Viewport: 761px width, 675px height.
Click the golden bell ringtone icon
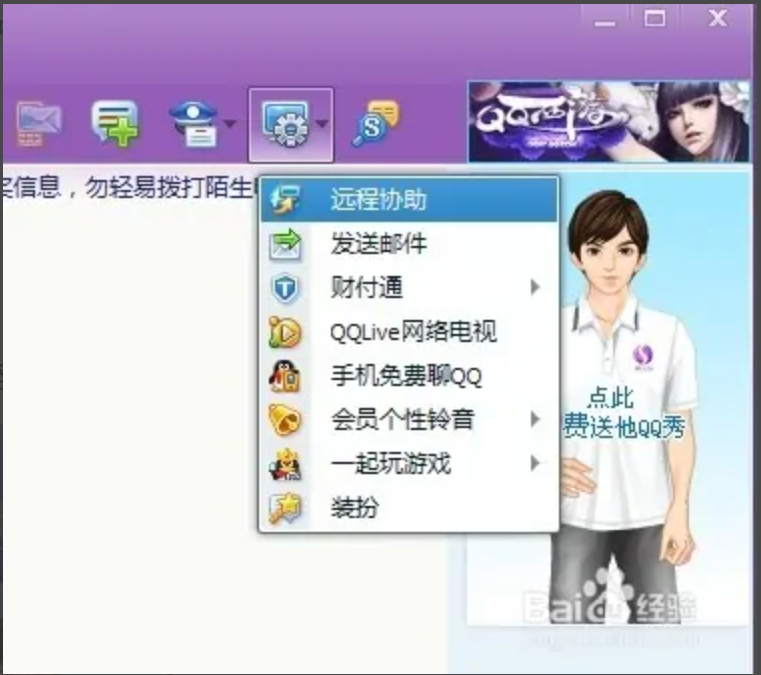pyautogui.click(x=285, y=420)
